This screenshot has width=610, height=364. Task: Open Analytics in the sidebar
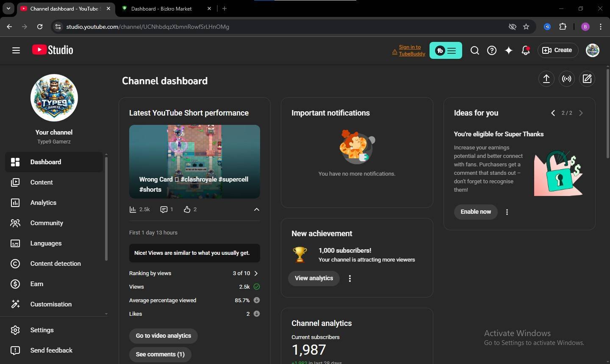(x=43, y=203)
